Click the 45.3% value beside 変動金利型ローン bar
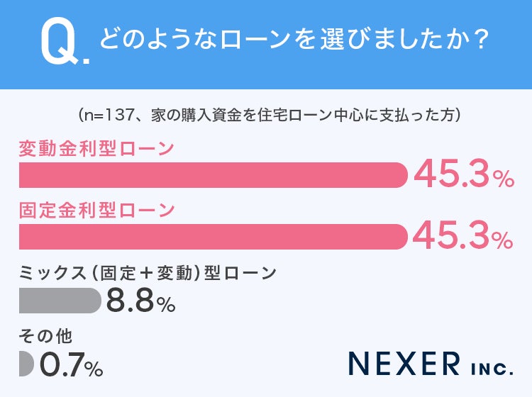This screenshot has width=532, height=397. (464, 175)
